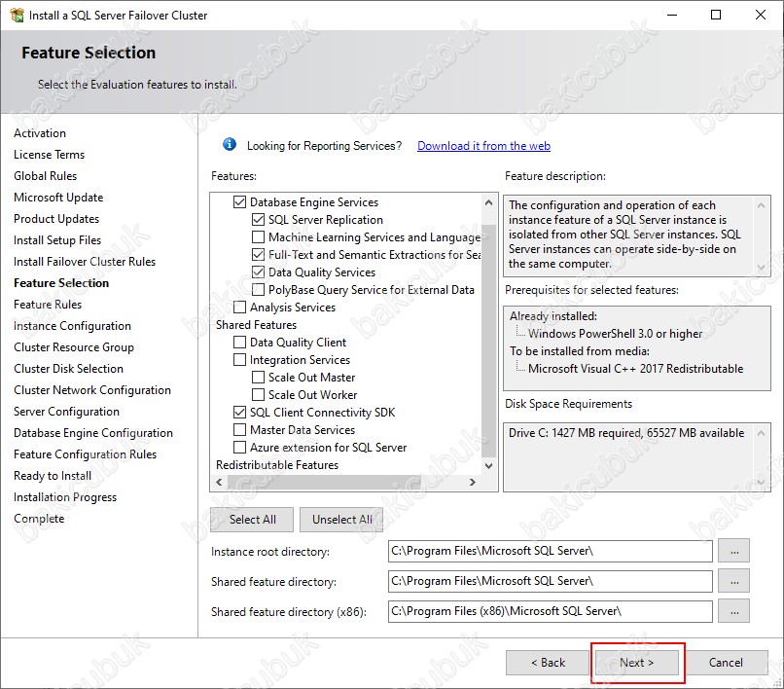
Task: Maximize the installer window
Action: pyautogui.click(x=716, y=15)
